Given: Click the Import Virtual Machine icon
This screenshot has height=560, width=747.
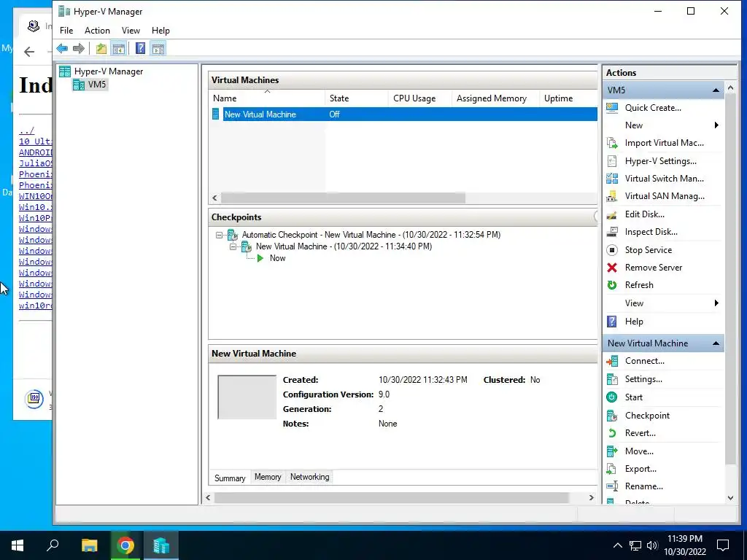Looking at the screenshot, I should tap(612, 143).
